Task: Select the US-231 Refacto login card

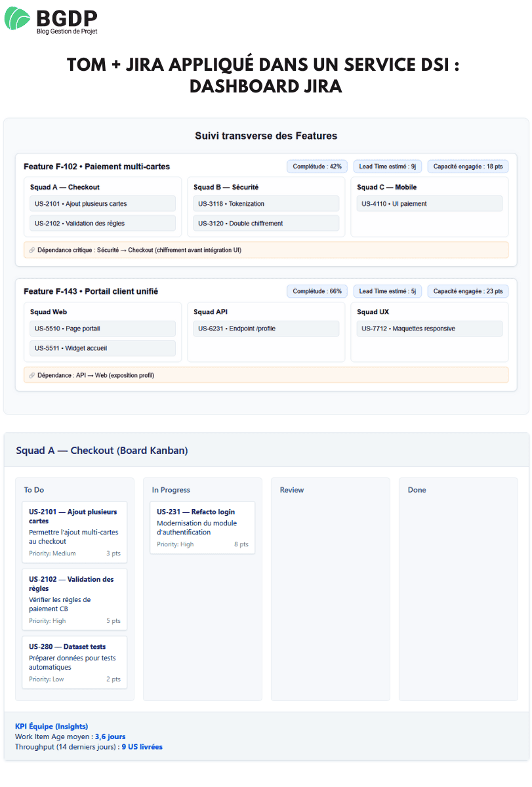Action: (202, 527)
